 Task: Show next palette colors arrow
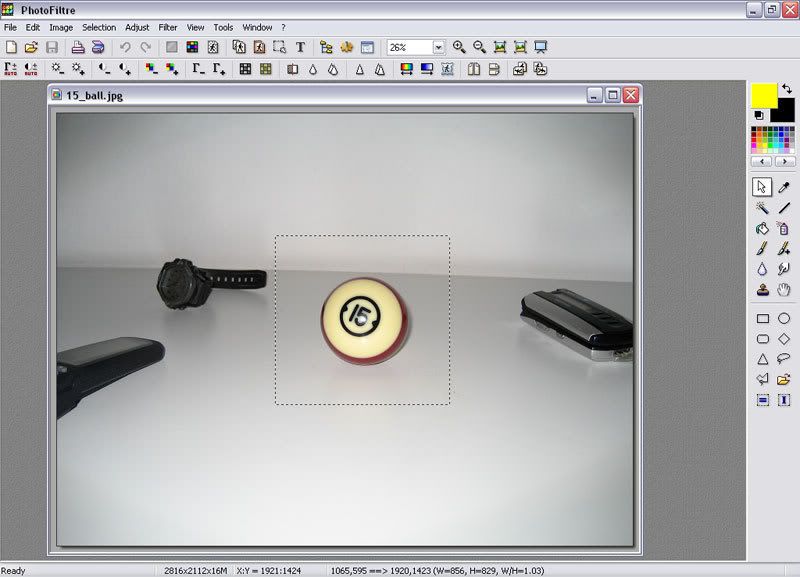pyautogui.click(x=785, y=162)
